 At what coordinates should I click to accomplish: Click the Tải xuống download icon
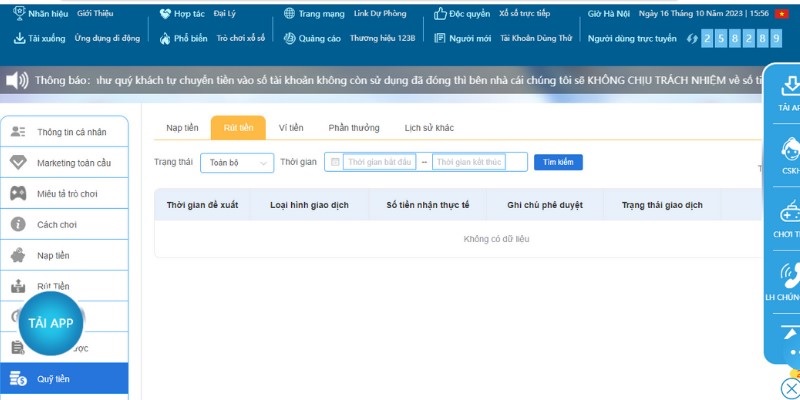coord(19,38)
